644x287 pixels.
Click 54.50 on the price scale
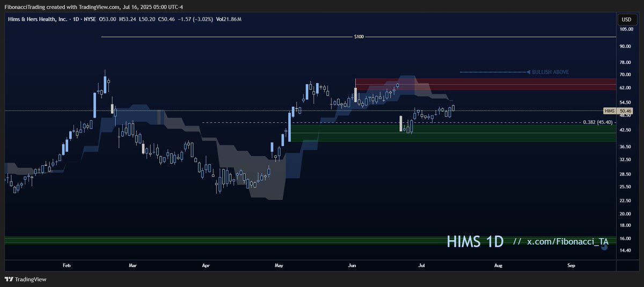pyautogui.click(x=625, y=102)
